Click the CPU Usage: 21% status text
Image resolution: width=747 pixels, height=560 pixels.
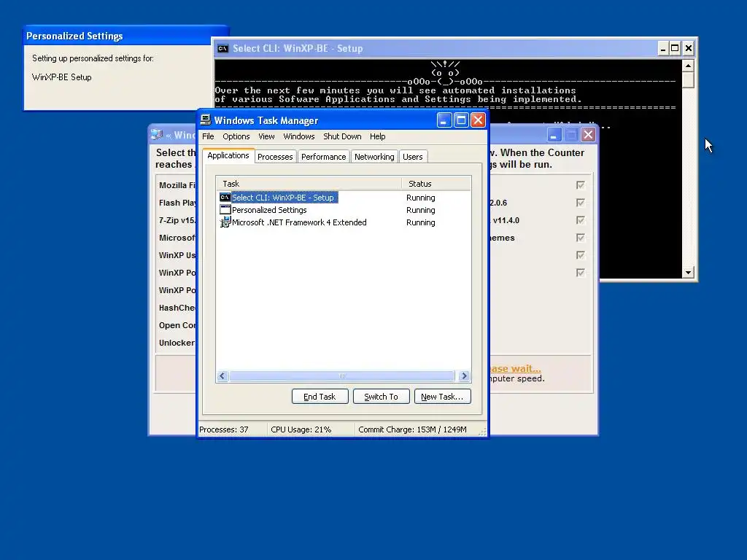301,429
